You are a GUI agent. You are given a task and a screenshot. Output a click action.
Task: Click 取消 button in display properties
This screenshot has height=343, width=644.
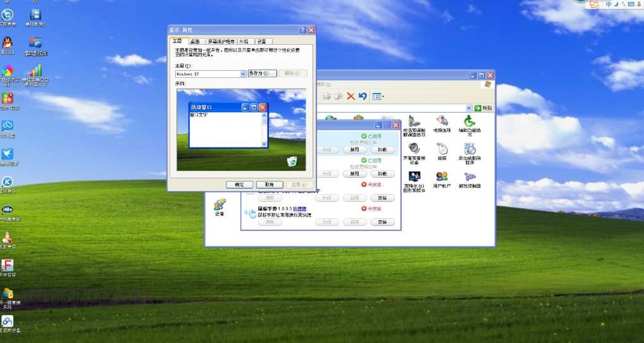point(269,185)
